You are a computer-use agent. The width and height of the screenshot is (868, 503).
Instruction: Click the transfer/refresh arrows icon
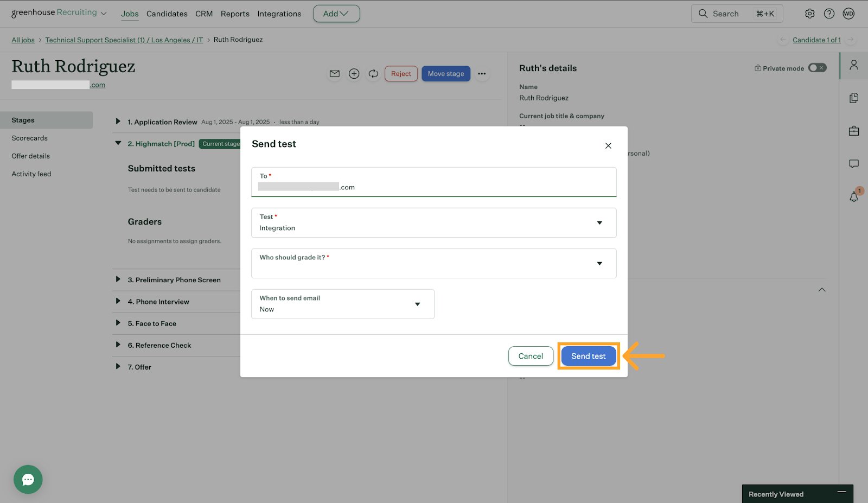point(373,74)
